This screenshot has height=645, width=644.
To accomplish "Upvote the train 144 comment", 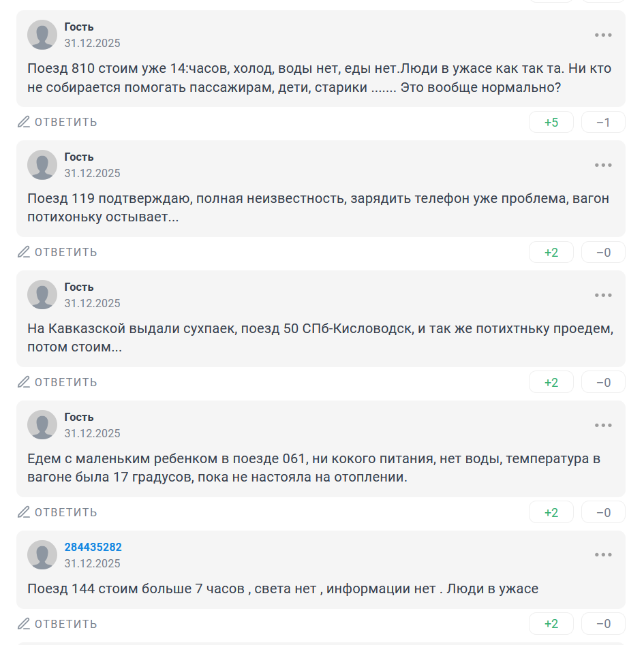I will click(551, 624).
